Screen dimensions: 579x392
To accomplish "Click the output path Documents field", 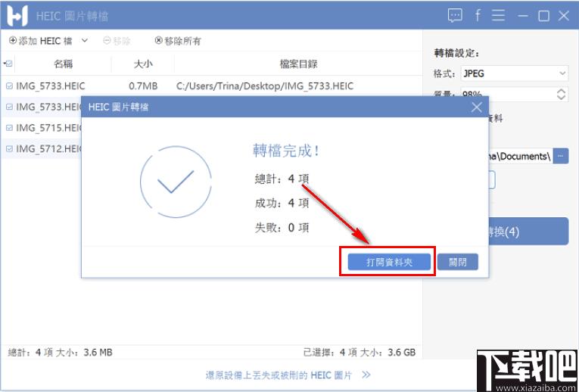I will pyautogui.click(x=520, y=156).
